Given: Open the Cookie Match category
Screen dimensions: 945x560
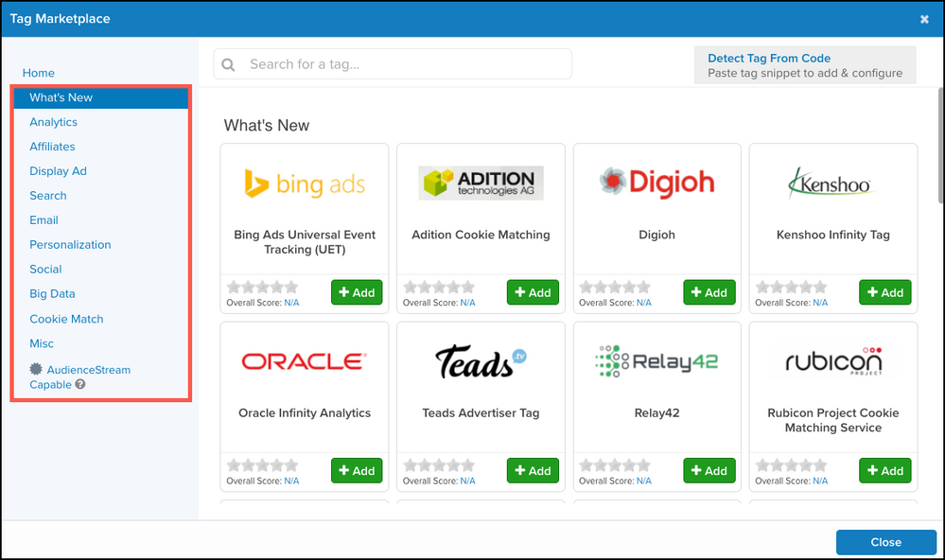Looking at the screenshot, I should pyautogui.click(x=66, y=319).
